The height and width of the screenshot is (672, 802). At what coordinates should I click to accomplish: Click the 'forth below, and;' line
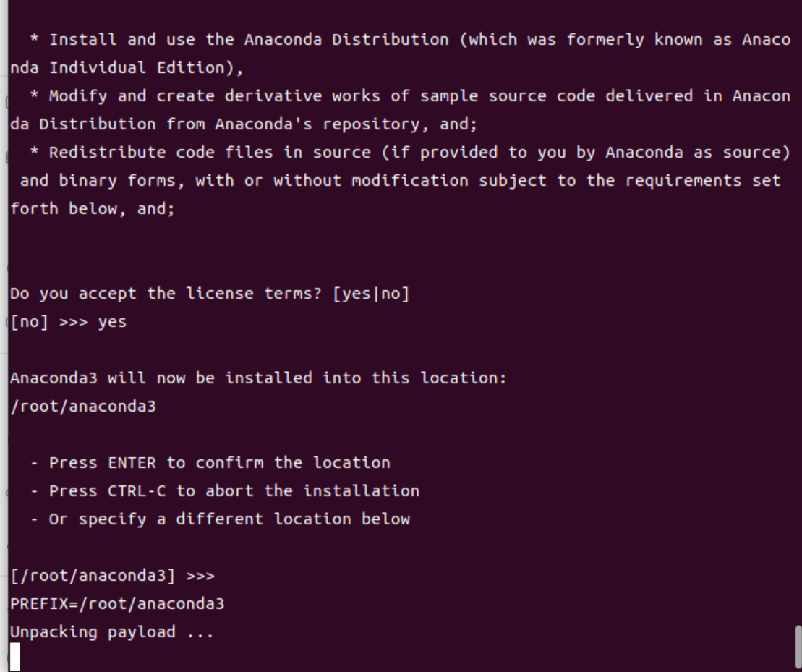[93, 208]
